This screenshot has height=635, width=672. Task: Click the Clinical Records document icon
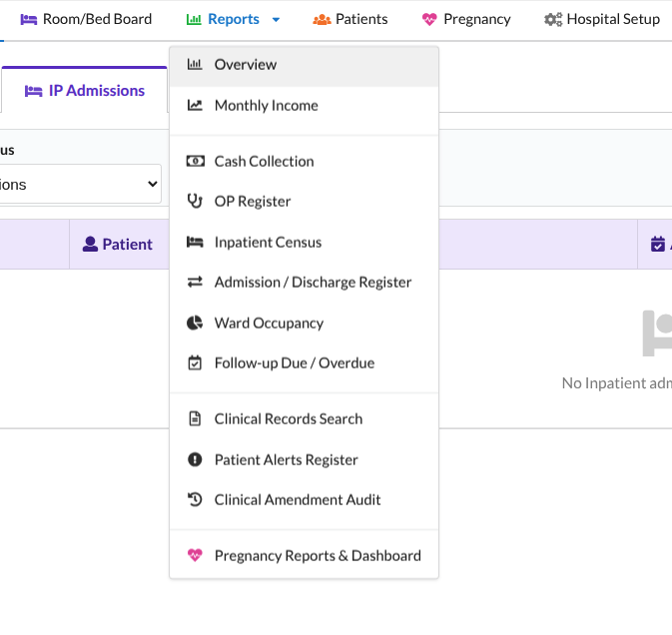tap(195, 418)
